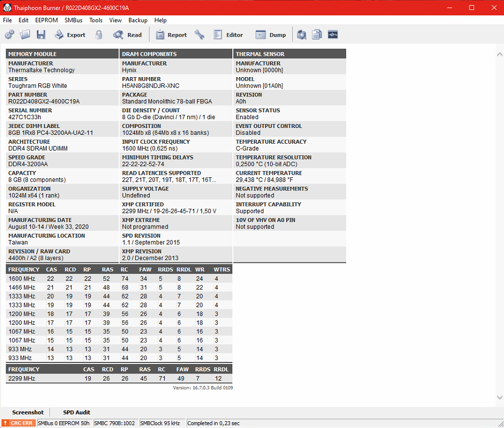
Task: Open the SMBus menu
Action: pos(73,20)
